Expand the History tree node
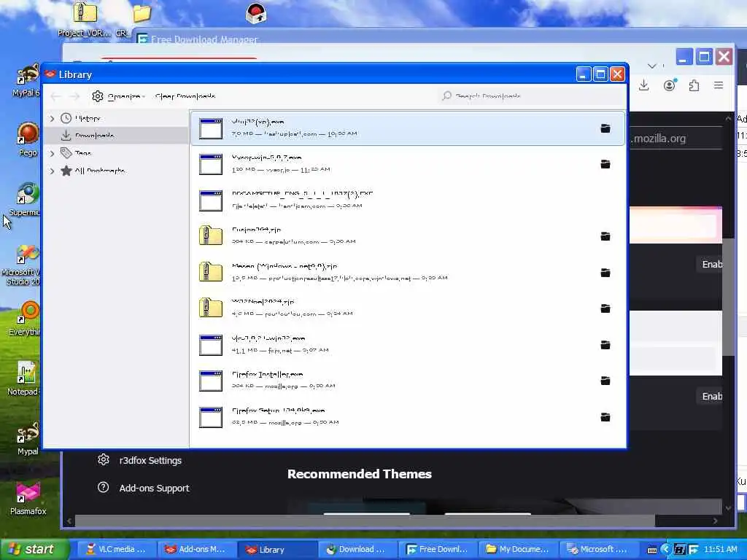Screen dimensions: 747x560 click(53, 119)
